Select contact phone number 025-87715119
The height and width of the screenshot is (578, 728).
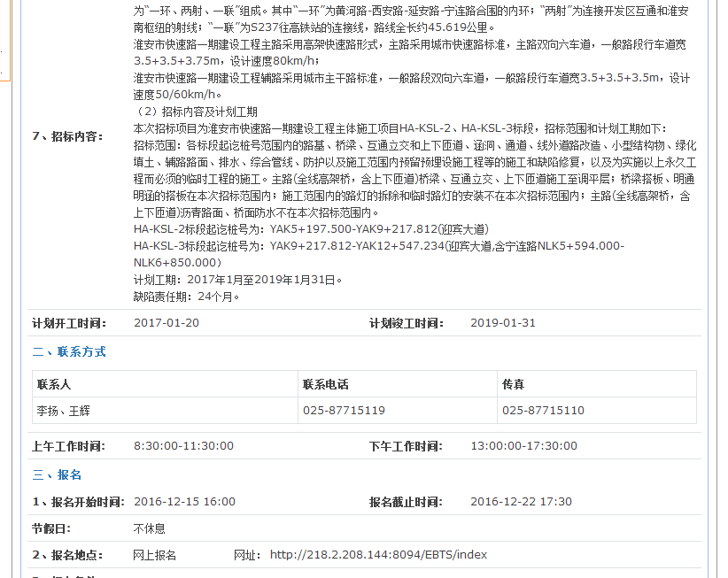click(x=344, y=410)
